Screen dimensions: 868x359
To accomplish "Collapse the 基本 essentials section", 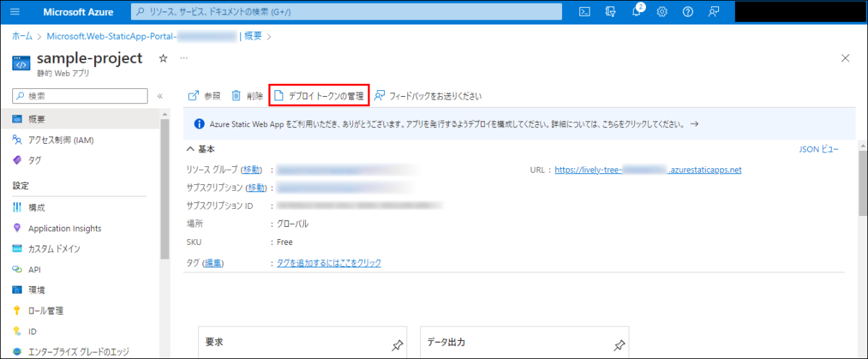I will click(x=201, y=149).
